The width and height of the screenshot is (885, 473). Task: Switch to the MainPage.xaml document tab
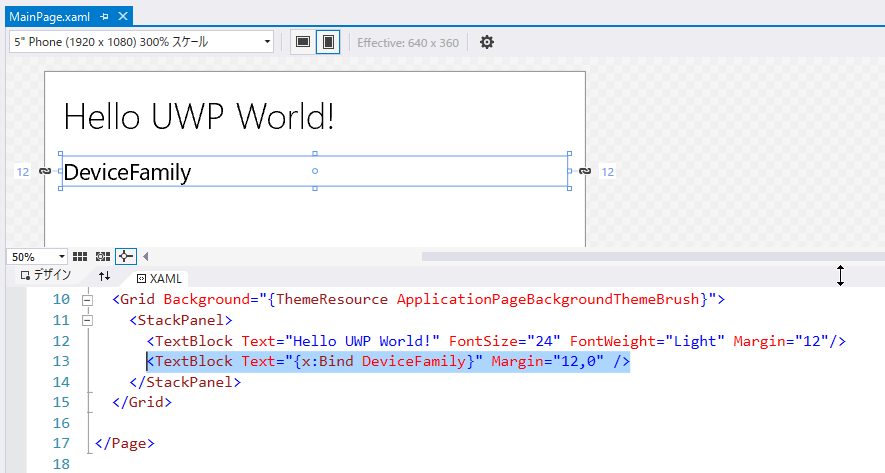pos(50,17)
